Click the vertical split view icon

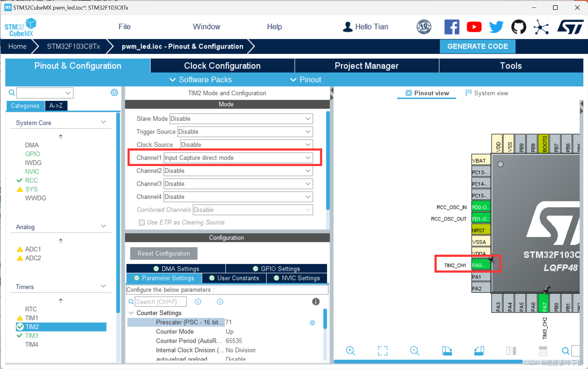[x=511, y=351]
